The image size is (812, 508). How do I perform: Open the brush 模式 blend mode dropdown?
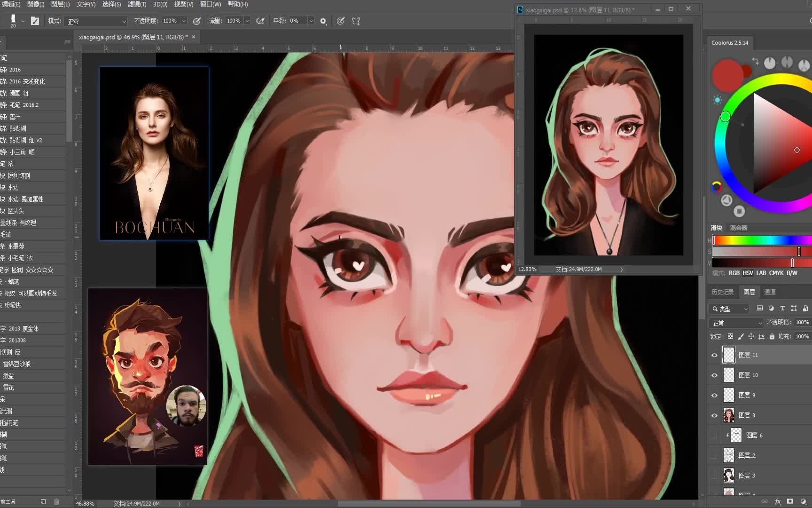click(96, 21)
